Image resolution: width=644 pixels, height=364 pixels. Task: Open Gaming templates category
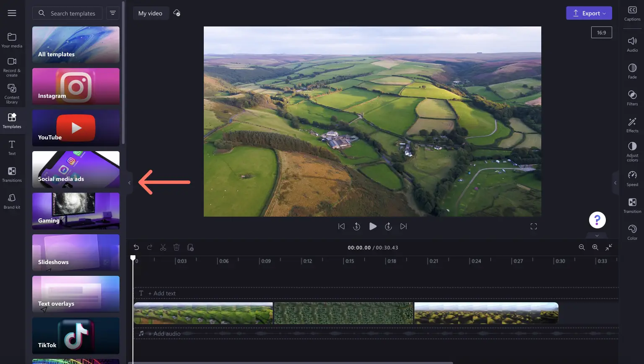pyautogui.click(x=76, y=211)
